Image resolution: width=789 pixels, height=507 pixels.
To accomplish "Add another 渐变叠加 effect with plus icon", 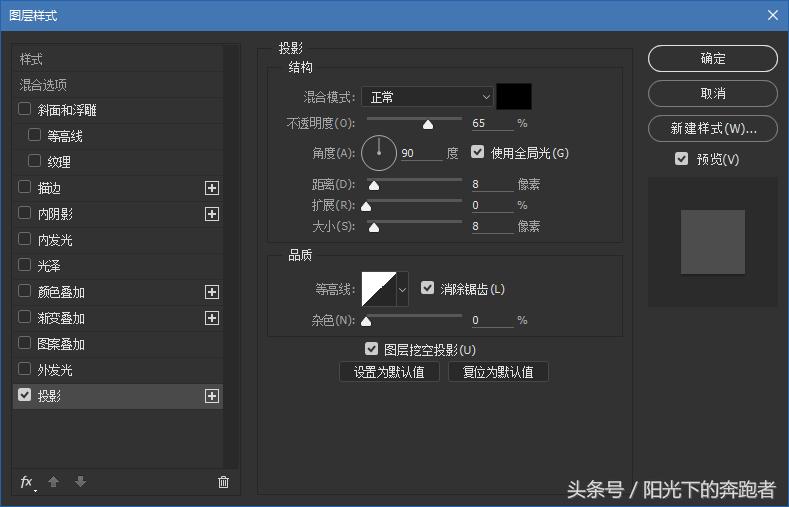I will tap(212, 318).
